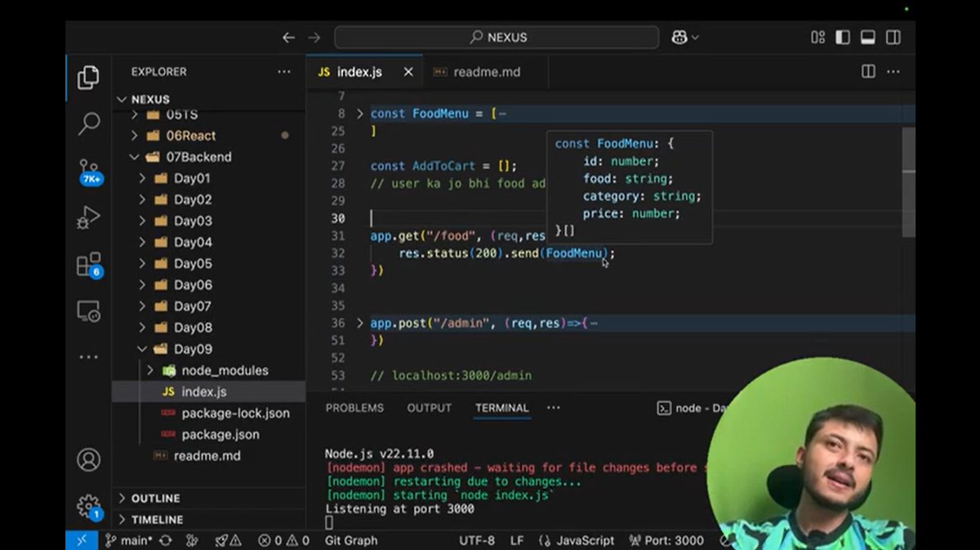Select the Day07 folder row

click(208, 306)
